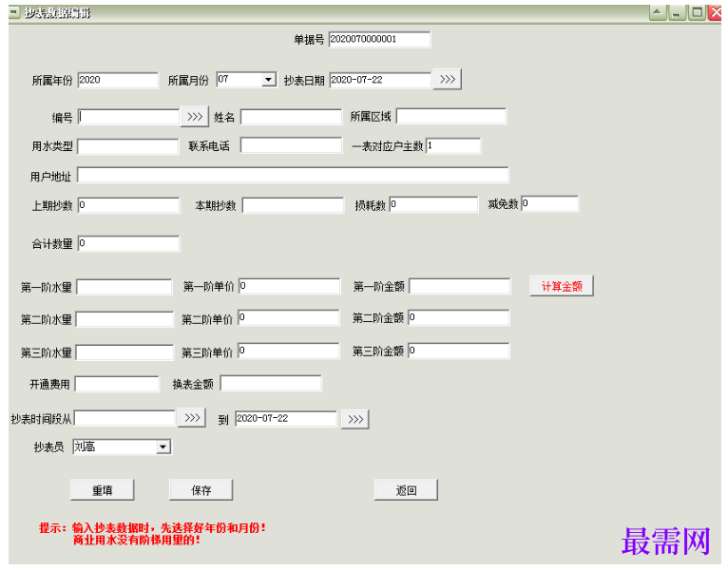728x571 pixels.
Task: Click the 第一阶单价 input field
Action: click(289, 286)
